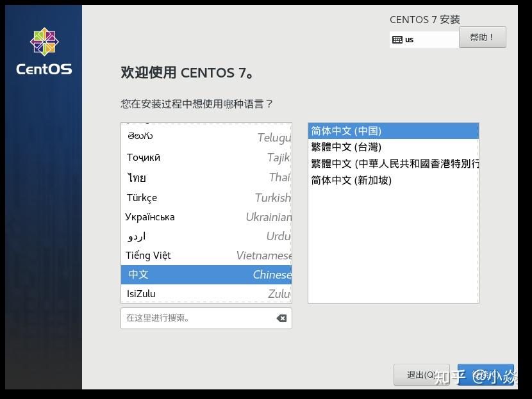Viewport: 532px width, 399px height.
Task: Click the continue button at bottom right
Action: [x=487, y=375]
